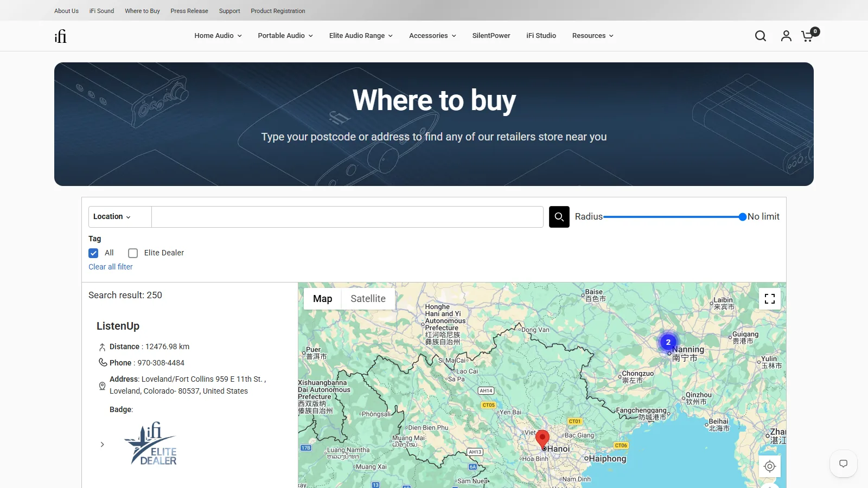868x488 pixels.
Task: Open the user account icon
Action: click(786, 36)
